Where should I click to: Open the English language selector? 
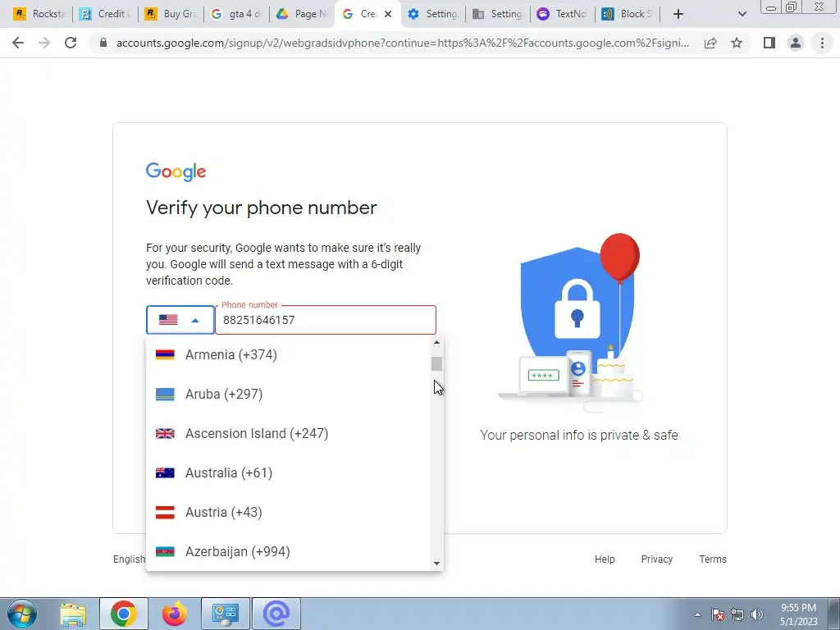tap(129, 559)
